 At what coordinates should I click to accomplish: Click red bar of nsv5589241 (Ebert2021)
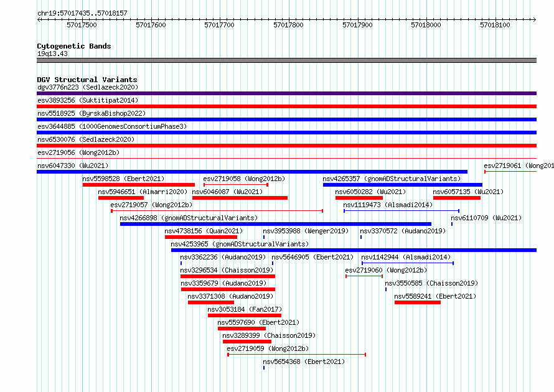click(x=418, y=302)
